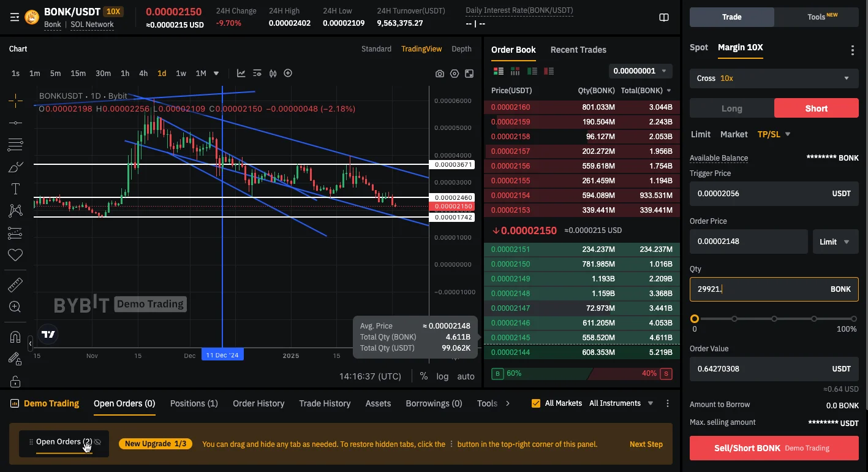
Task: Open the order book price precision dropdown
Action: pyautogui.click(x=641, y=71)
